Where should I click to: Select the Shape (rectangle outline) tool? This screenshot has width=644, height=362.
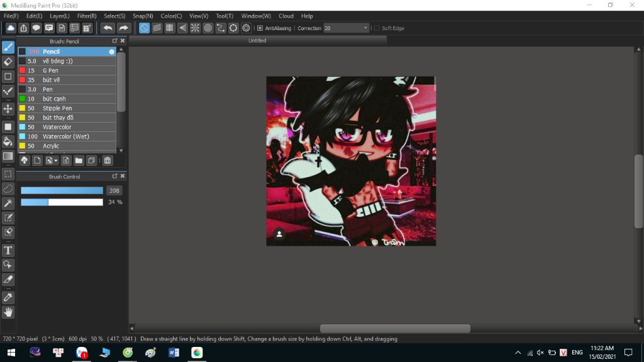8,76
